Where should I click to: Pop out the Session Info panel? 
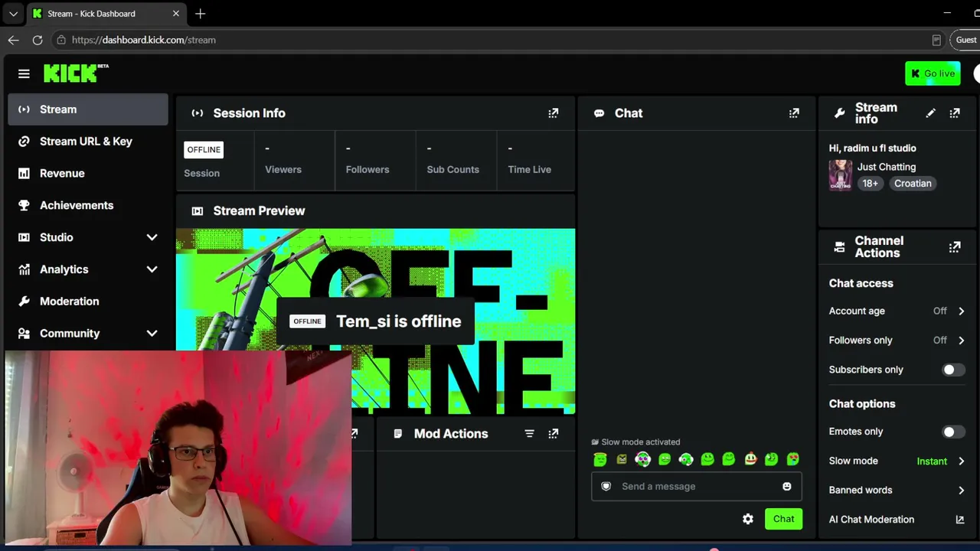coord(554,113)
